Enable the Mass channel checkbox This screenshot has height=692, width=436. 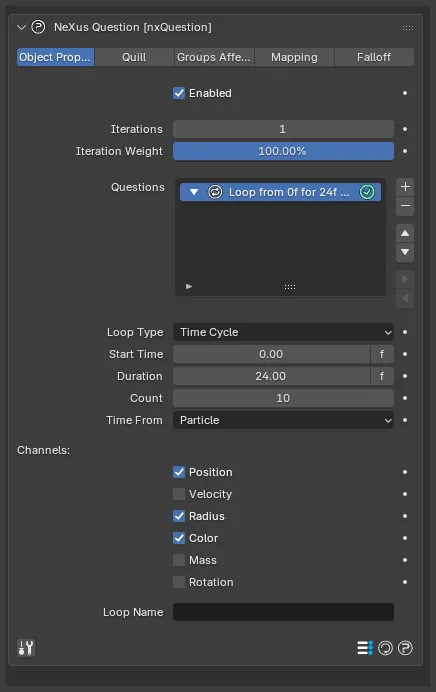point(179,560)
